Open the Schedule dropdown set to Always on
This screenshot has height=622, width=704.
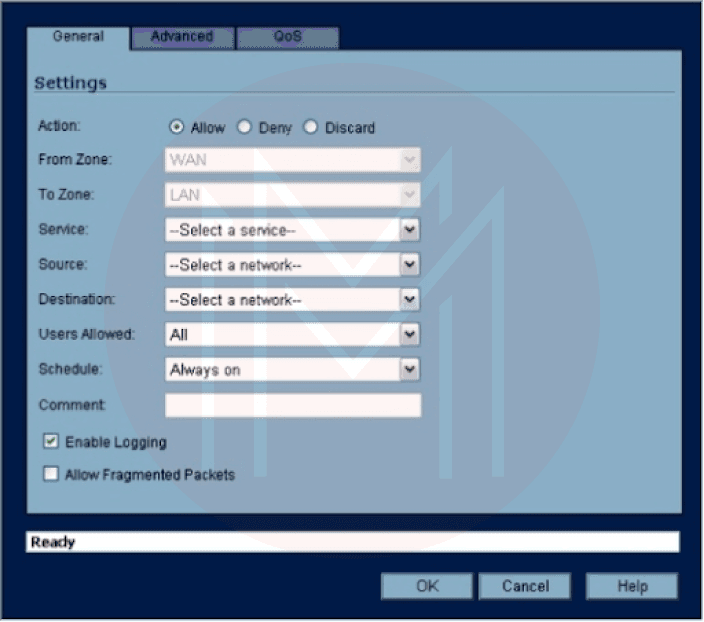tap(409, 370)
